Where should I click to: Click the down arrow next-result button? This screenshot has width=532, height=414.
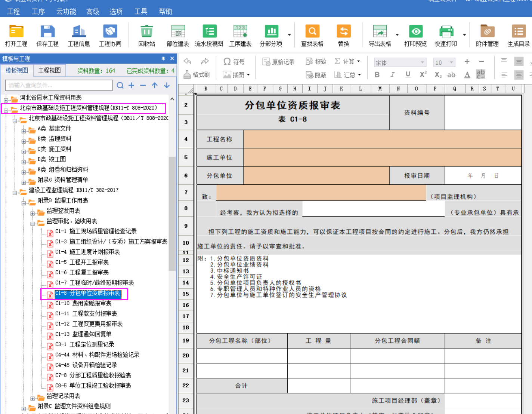167,85
